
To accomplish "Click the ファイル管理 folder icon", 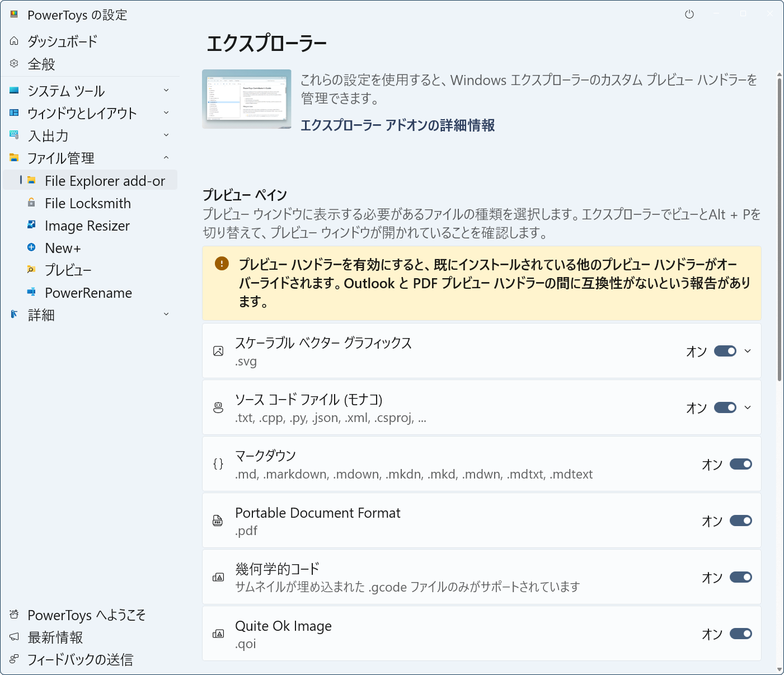I will (14, 157).
